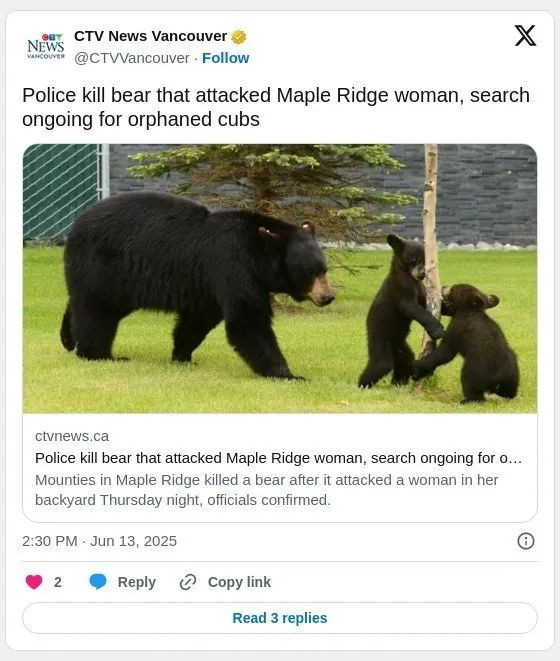Click the gold verified badge

pyautogui.click(x=239, y=37)
